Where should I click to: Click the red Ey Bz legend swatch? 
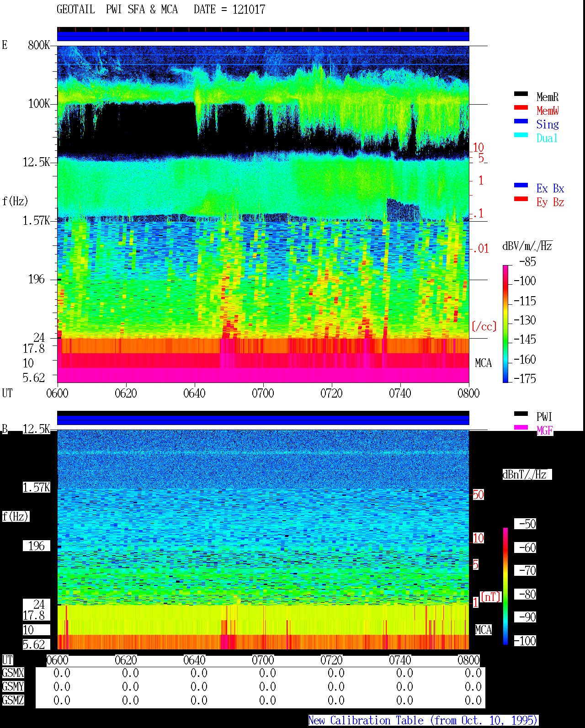521,199
